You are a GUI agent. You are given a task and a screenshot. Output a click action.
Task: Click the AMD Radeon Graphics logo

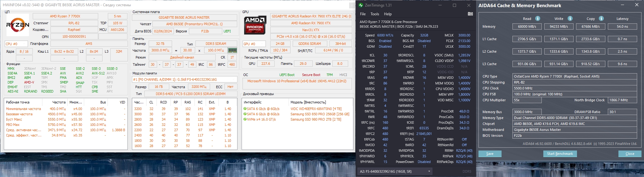255,25
